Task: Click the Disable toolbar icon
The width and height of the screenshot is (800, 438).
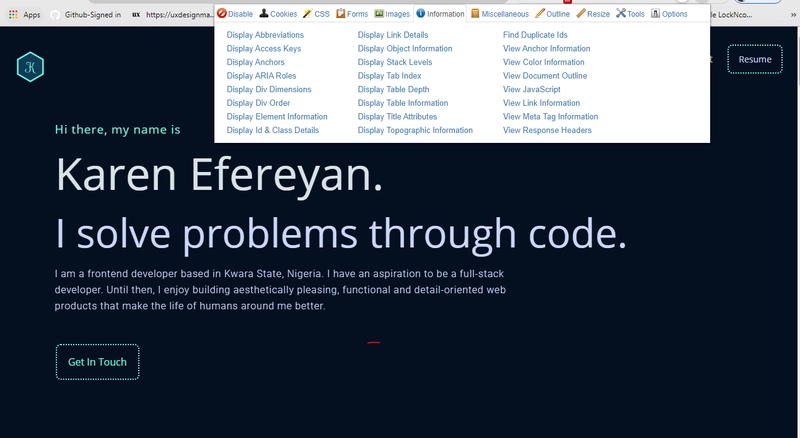Action: [x=222, y=14]
